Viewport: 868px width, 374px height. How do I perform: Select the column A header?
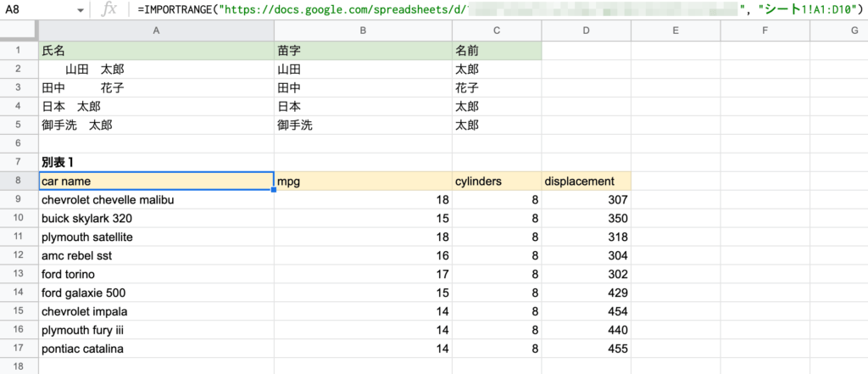click(x=156, y=31)
